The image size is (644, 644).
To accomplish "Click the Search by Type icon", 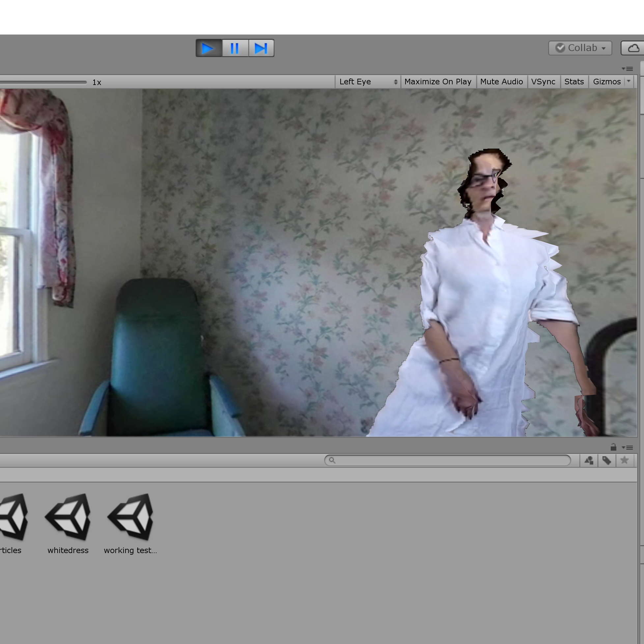I will click(589, 460).
